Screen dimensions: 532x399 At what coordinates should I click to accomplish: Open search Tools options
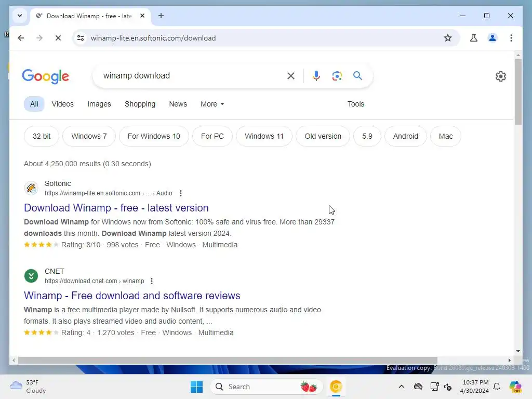[x=355, y=104]
